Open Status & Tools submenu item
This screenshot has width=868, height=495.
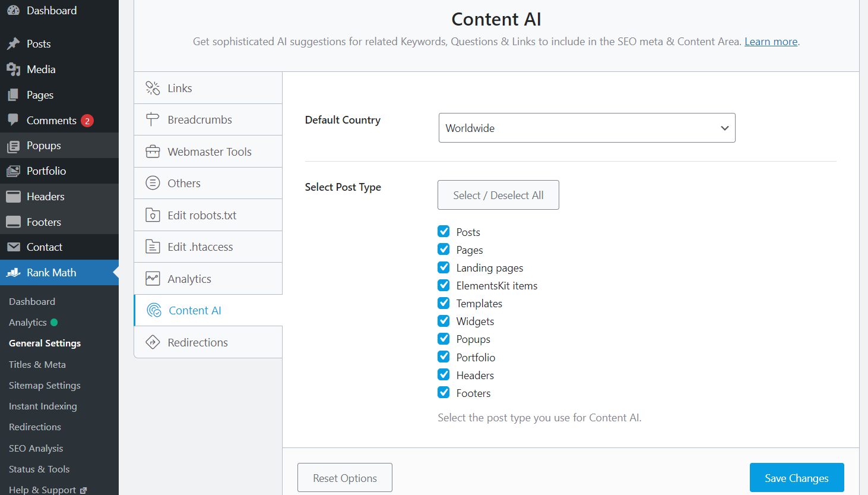39,469
